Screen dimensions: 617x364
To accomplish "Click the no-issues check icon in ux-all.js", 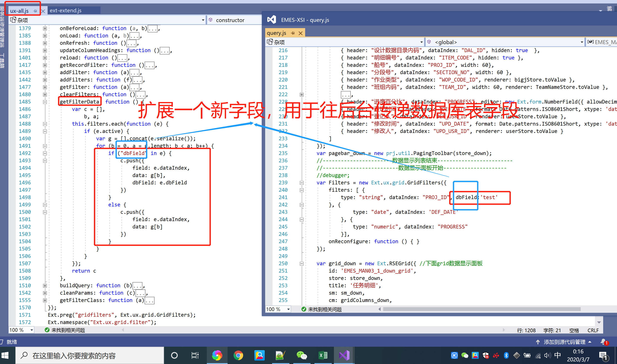I will coord(47,330).
